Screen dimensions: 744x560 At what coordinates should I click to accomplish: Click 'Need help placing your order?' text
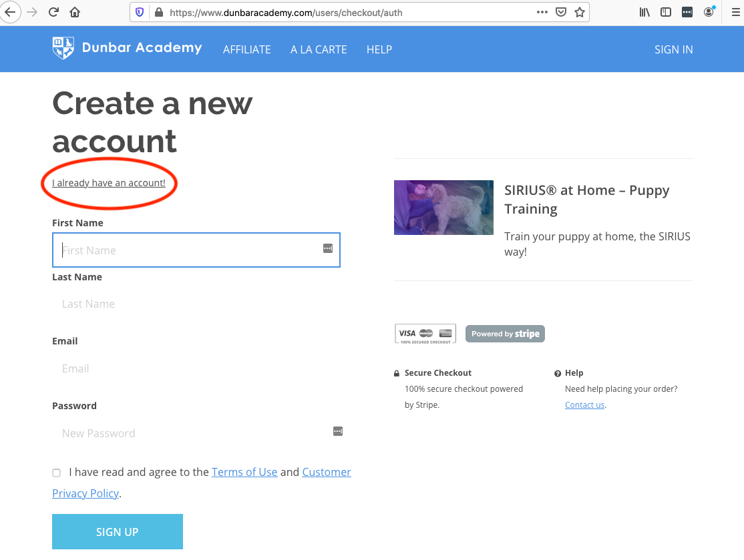pyautogui.click(x=621, y=389)
